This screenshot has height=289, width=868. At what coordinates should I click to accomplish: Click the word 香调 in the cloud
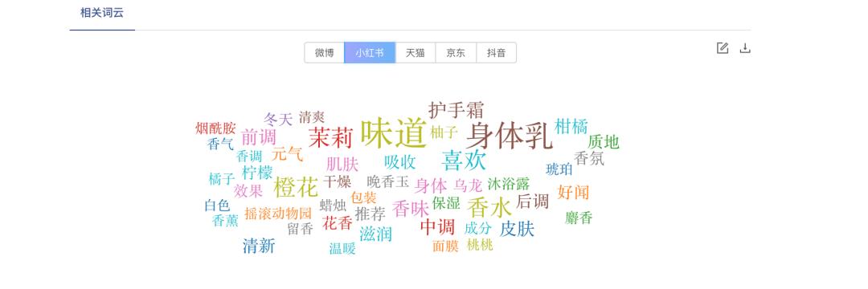[249, 156]
